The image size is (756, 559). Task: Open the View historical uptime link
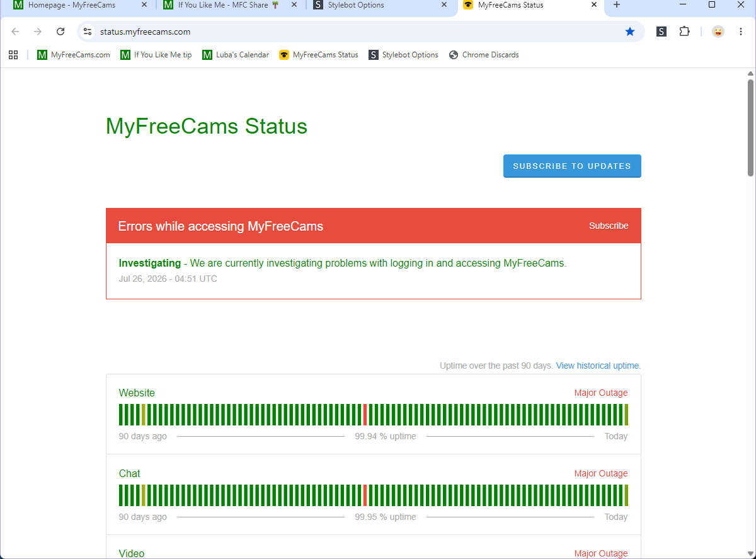(598, 366)
